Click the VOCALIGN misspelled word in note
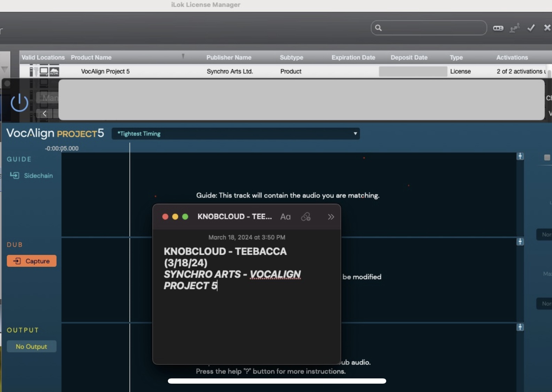 pos(275,274)
